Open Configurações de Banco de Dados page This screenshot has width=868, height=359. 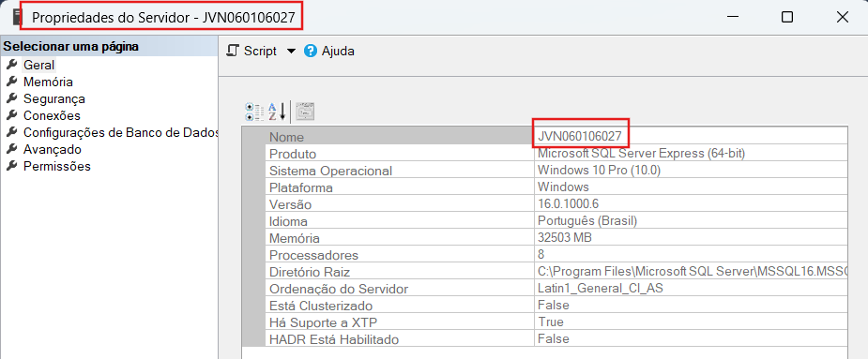[x=121, y=133]
